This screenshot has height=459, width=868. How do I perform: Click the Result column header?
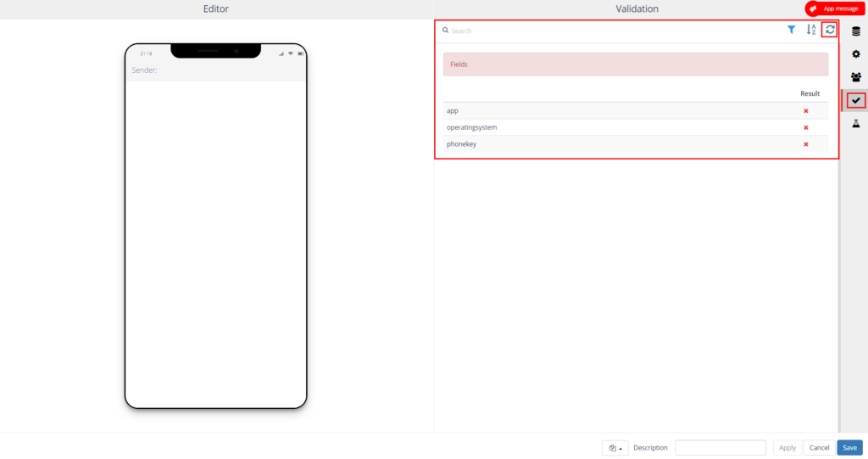coord(810,93)
